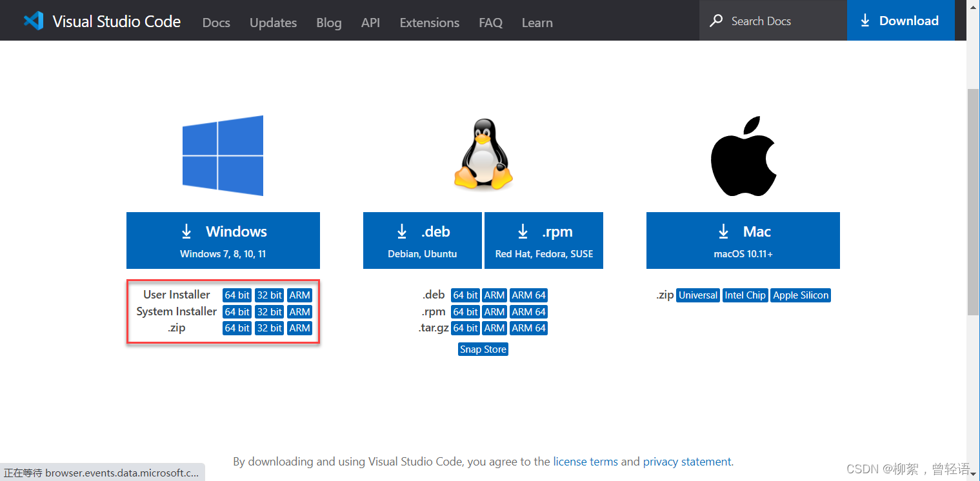Download Mac .zip Apple Silicon

point(801,295)
